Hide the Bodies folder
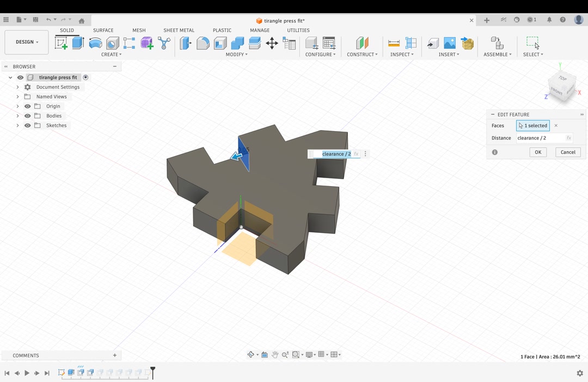Screen dimensions: 588x382 click(27, 116)
